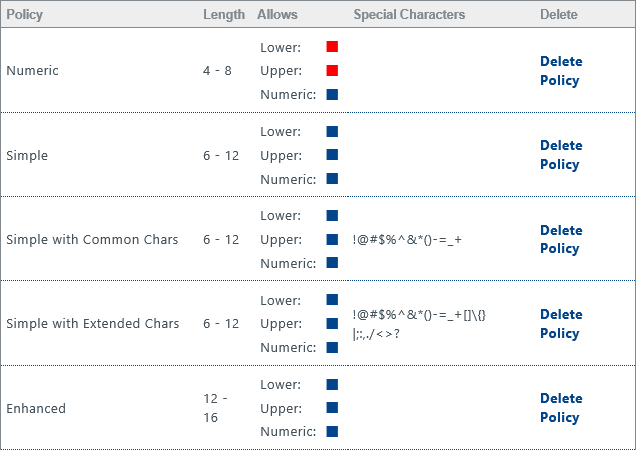Delete the Enhanced policy
The height and width of the screenshot is (450, 636).
[x=560, y=408]
